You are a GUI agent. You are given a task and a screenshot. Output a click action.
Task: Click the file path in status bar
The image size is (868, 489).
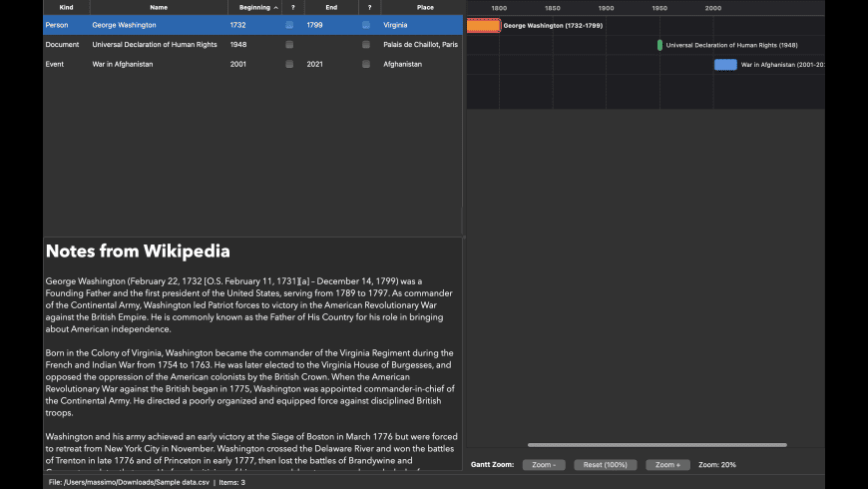pyautogui.click(x=129, y=482)
